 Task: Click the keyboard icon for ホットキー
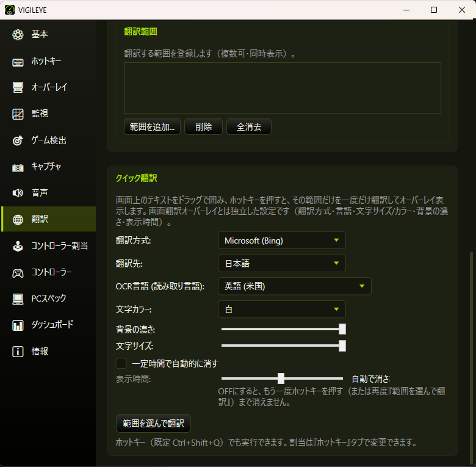(x=18, y=62)
